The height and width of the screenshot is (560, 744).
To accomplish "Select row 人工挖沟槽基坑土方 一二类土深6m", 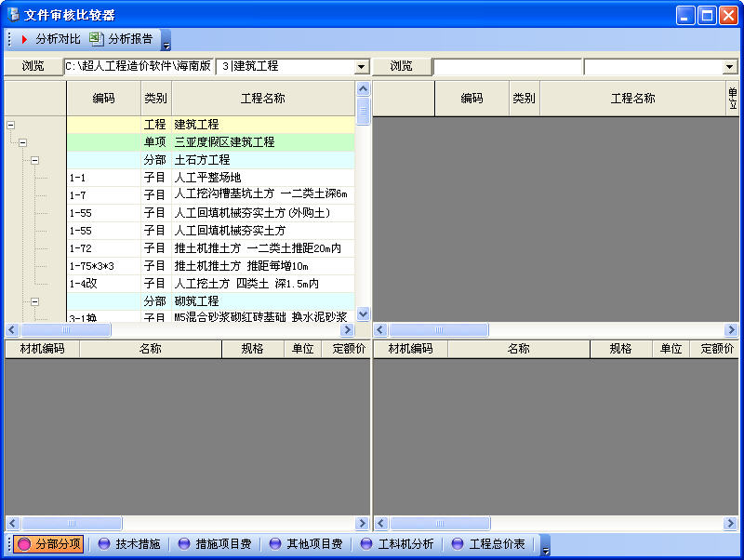I will (211, 195).
